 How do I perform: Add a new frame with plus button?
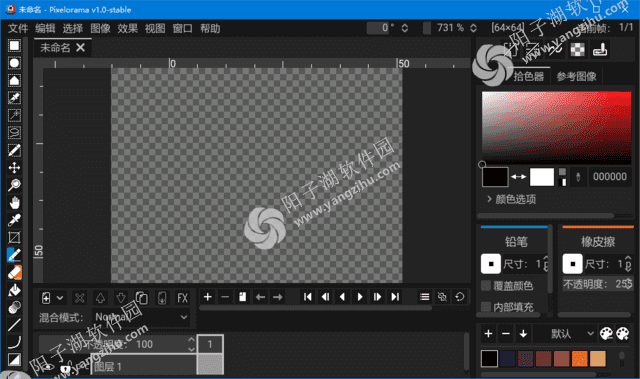pyautogui.click(x=207, y=297)
